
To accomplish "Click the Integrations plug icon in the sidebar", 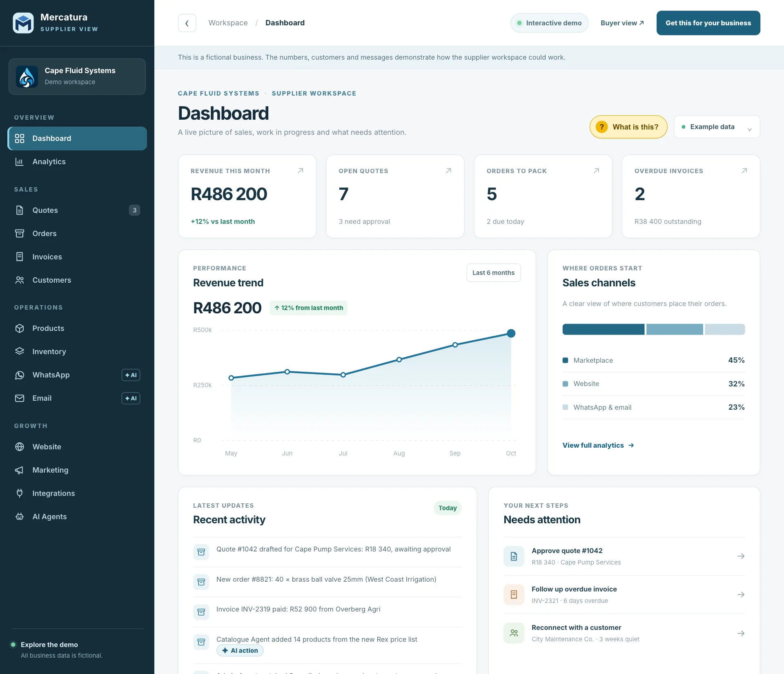I will 20,493.
